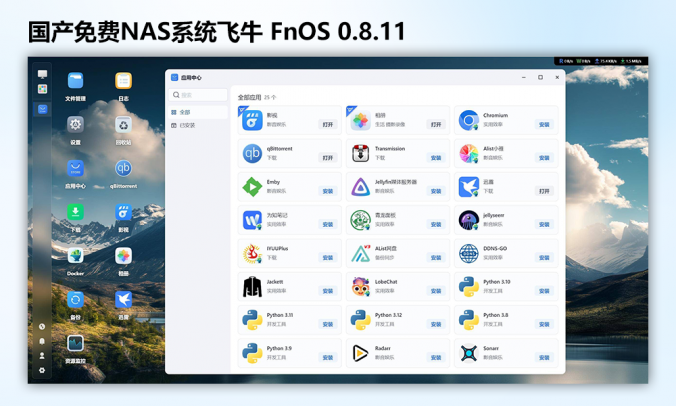Install Python 3.10 via its 安装 button
This screenshot has height=406, width=676.
[x=544, y=291]
